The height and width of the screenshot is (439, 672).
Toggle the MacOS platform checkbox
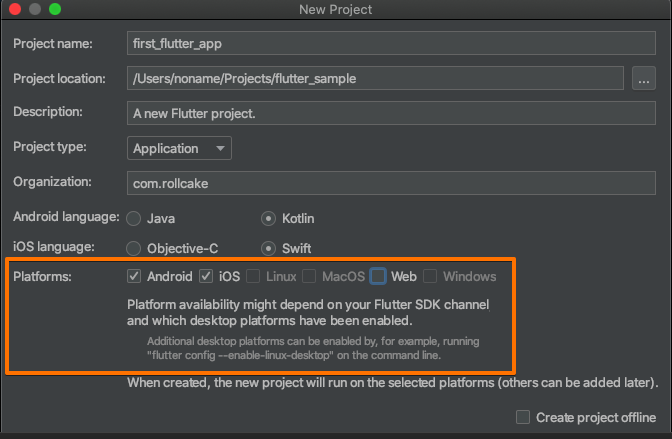tap(309, 276)
